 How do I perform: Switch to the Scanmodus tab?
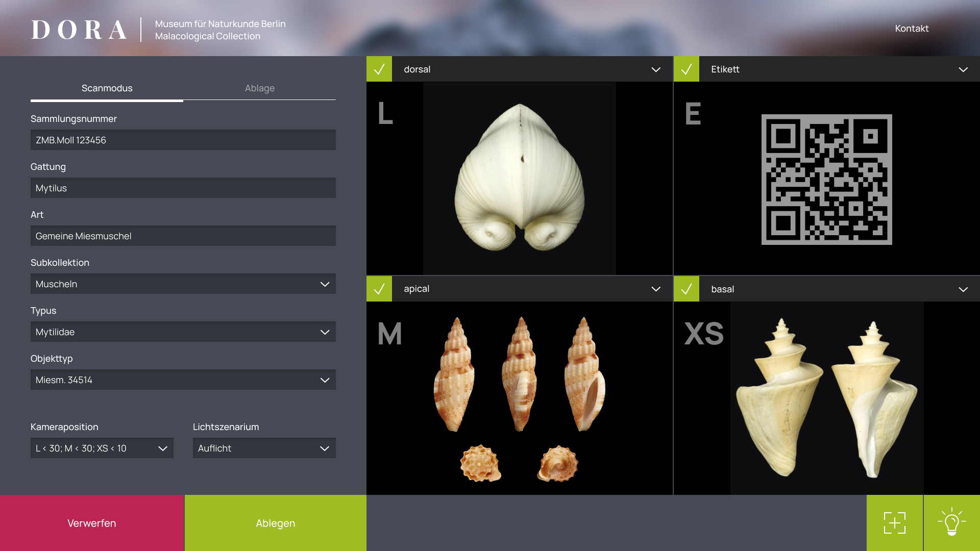[x=107, y=88]
